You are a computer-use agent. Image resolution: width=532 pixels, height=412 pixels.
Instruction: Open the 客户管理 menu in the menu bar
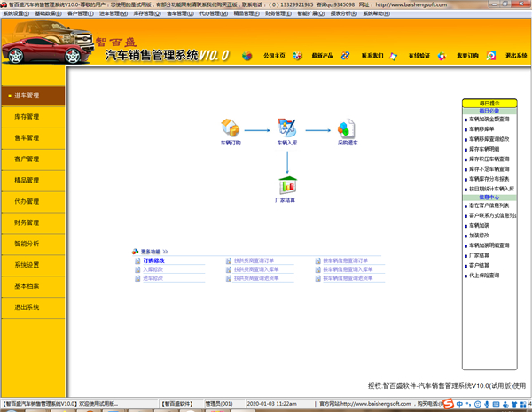click(81, 13)
